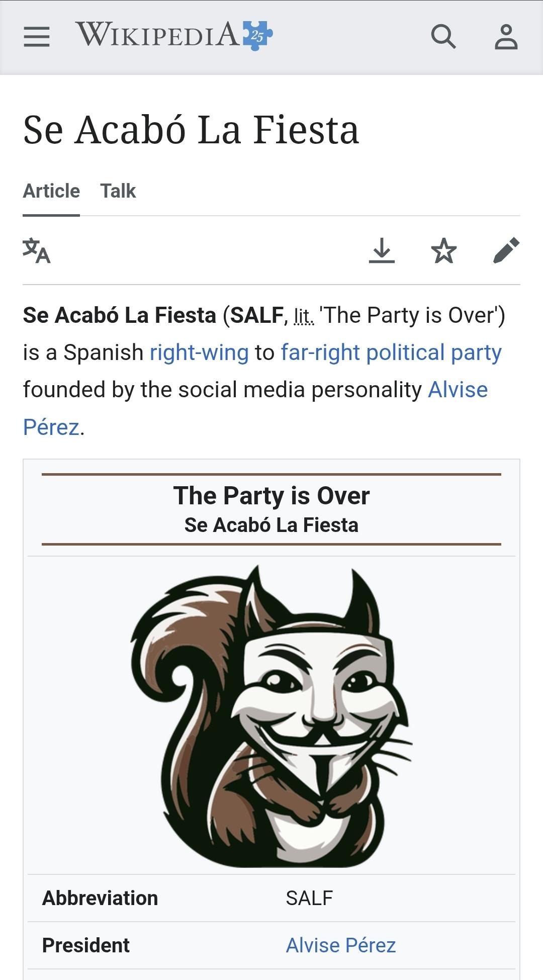Open the political party link
543x980 pixels.
tap(434, 352)
